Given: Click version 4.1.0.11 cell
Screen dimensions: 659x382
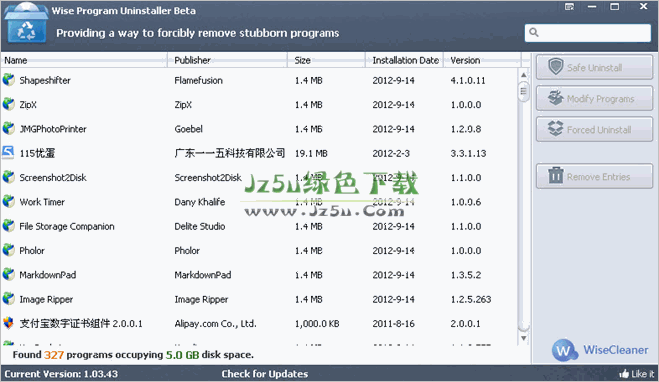Looking at the screenshot, I should [x=468, y=80].
